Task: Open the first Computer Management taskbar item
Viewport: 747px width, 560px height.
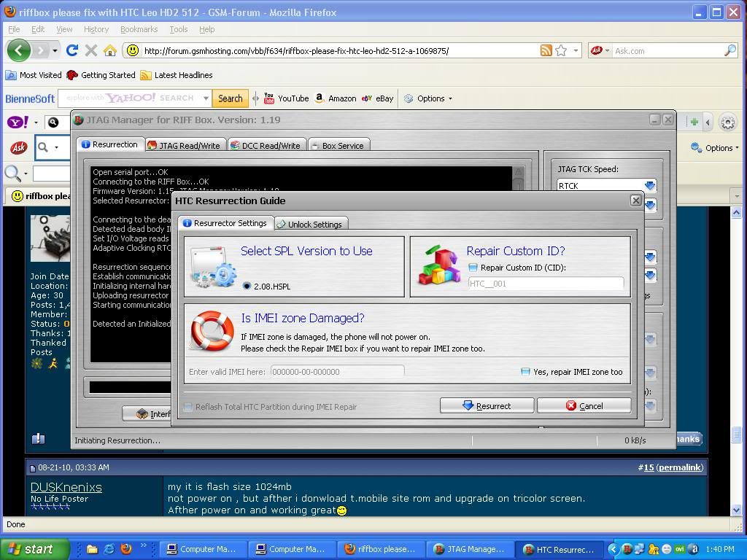Action: tap(204, 549)
